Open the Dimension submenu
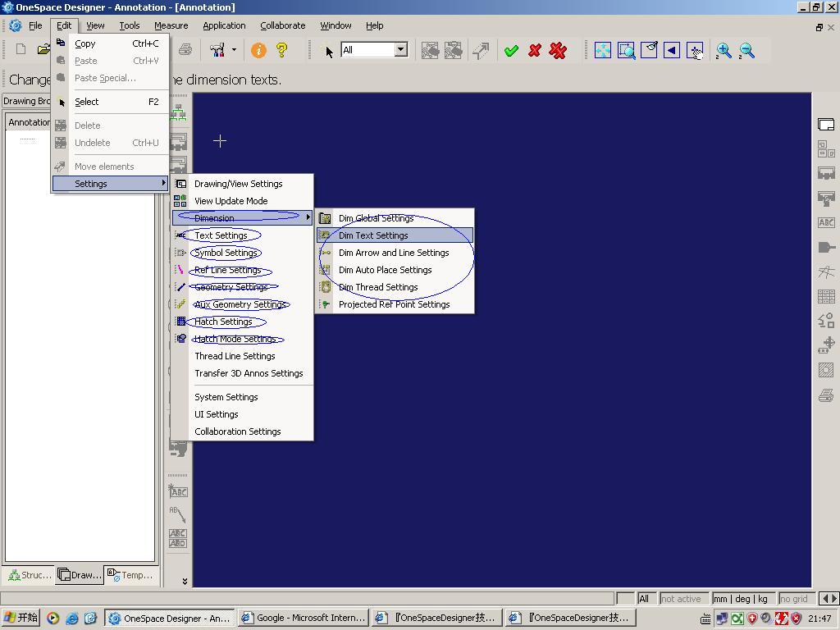840x630 pixels. point(243,218)
